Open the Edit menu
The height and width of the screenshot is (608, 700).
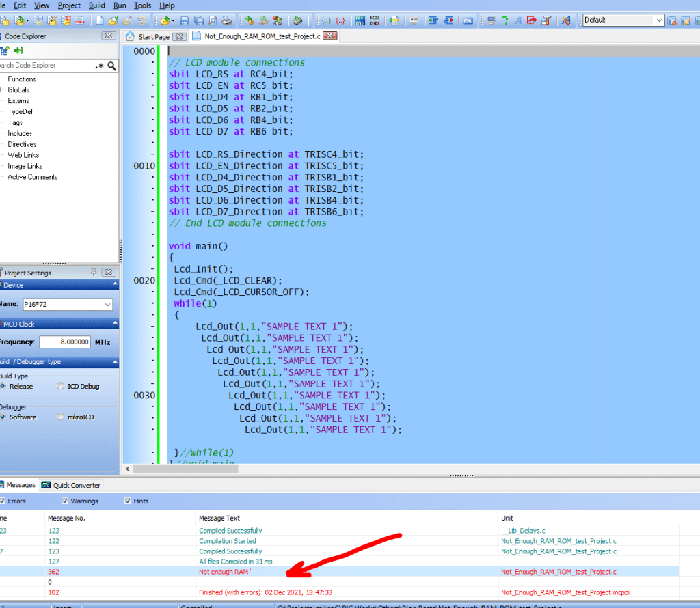pyautogui.click(x=20, y=5)
